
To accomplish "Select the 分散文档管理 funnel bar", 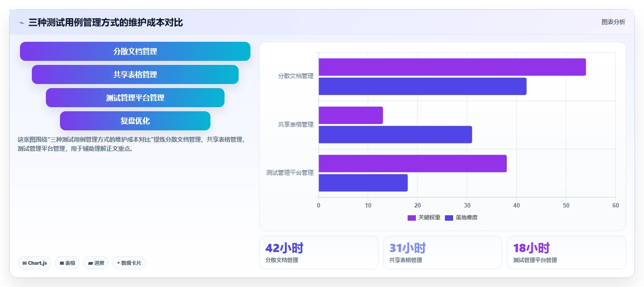I will (135, 51).
